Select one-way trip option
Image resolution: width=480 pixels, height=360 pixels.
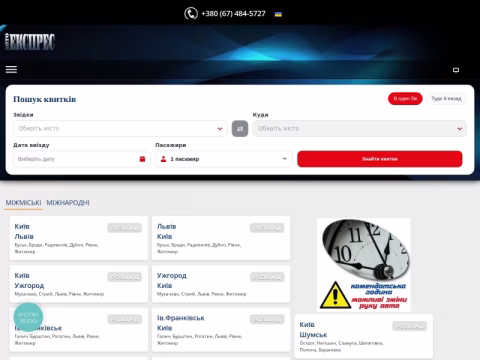coord(405,98)
